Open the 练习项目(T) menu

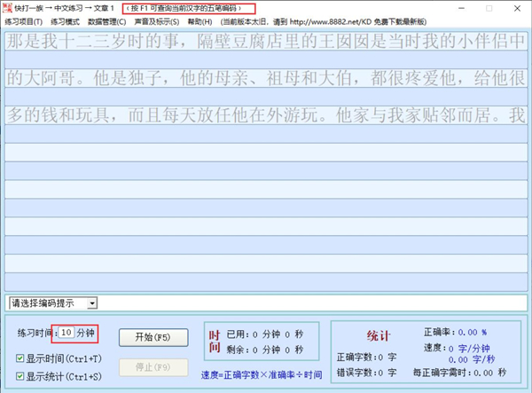click(x=24, y=21)
